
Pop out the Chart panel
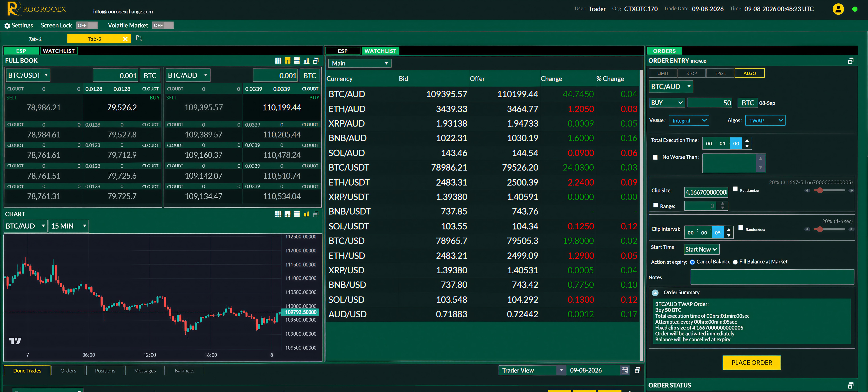point(316,214)
